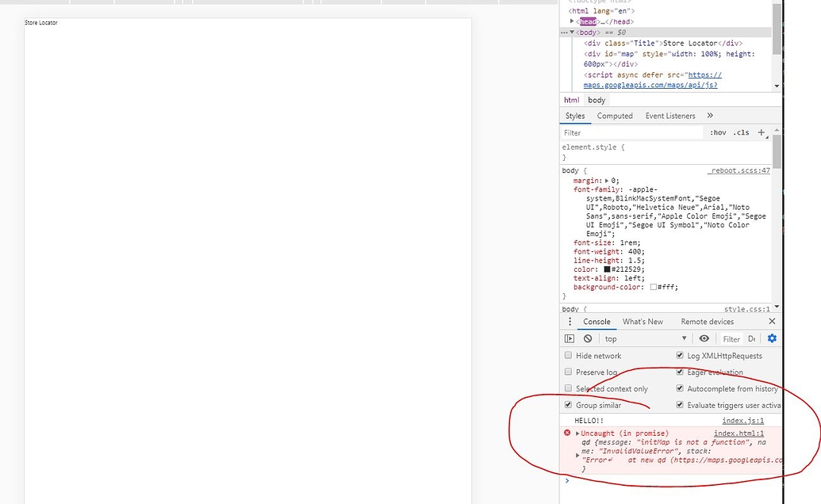Image resolution: width=821 pixels, height=504 pixels.
Task: Open the maps.googleapis.com script link
Action: (650, 85)
